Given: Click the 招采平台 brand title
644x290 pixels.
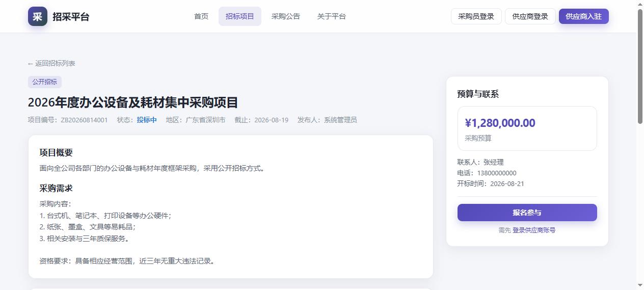Looking at the screenshot, I should (x=71, y=16).
